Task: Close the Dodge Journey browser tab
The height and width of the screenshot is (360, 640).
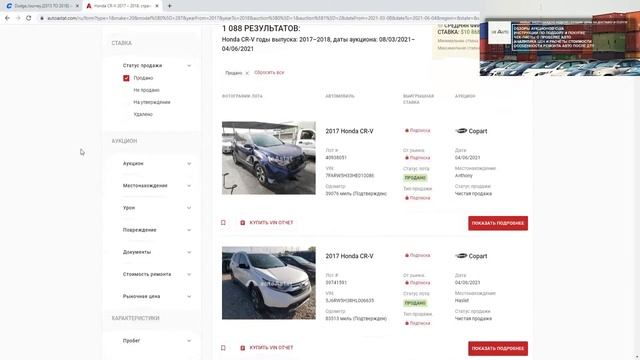Action: click(x=77, y=6)
